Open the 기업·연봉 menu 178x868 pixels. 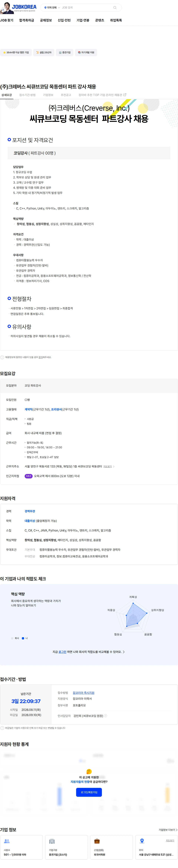click(x=83, y=21)
